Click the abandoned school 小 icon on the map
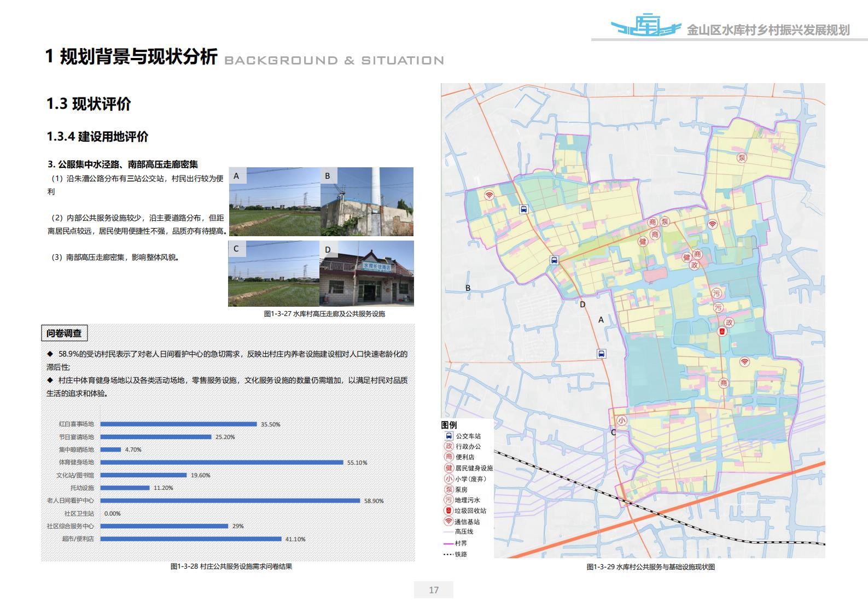 [x=621, y=420]
